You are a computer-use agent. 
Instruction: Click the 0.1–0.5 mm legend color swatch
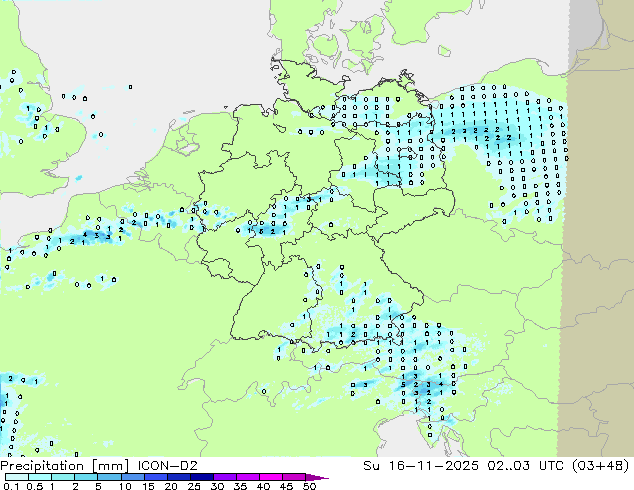[x=17, y=477]
